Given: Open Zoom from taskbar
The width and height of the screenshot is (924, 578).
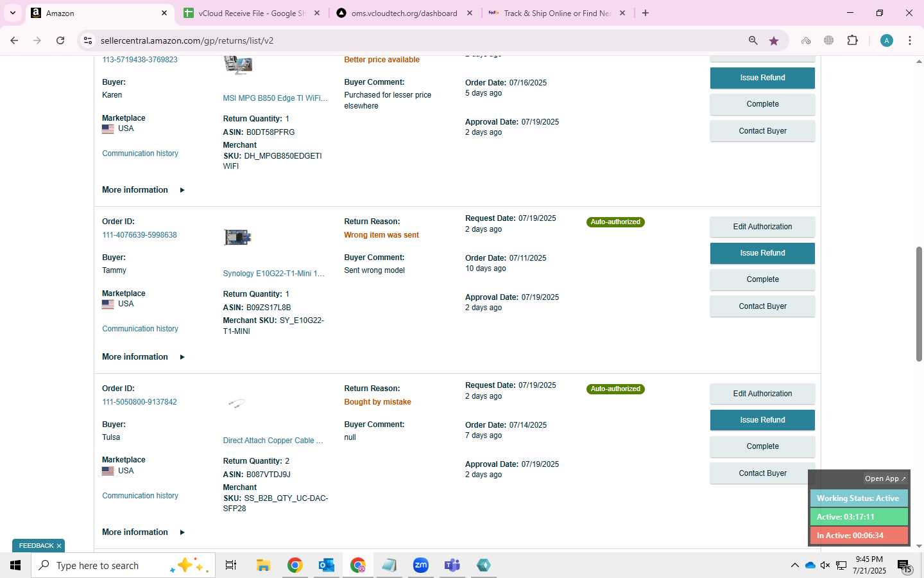Looking at the screenshot, I should tap(421, 565).
